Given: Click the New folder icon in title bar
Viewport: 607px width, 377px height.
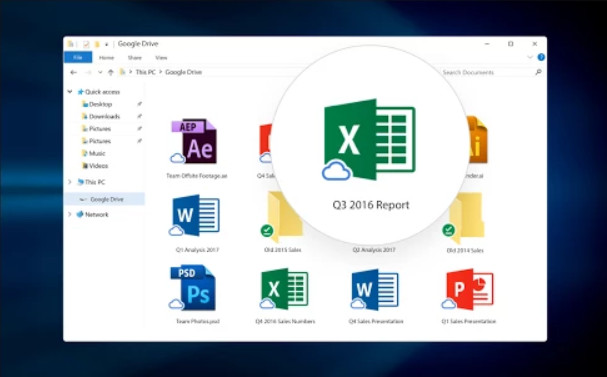Looking at the screenshot, I should [x=97, y=44].
